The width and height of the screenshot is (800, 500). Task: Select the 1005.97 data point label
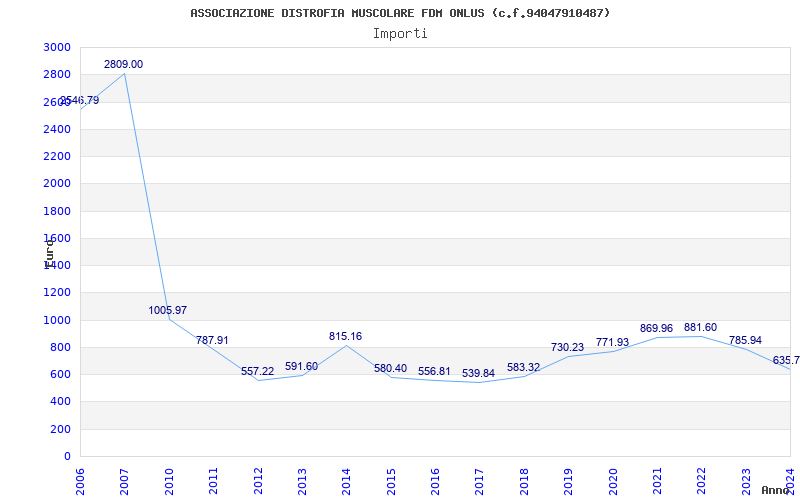tap(168, 310)
